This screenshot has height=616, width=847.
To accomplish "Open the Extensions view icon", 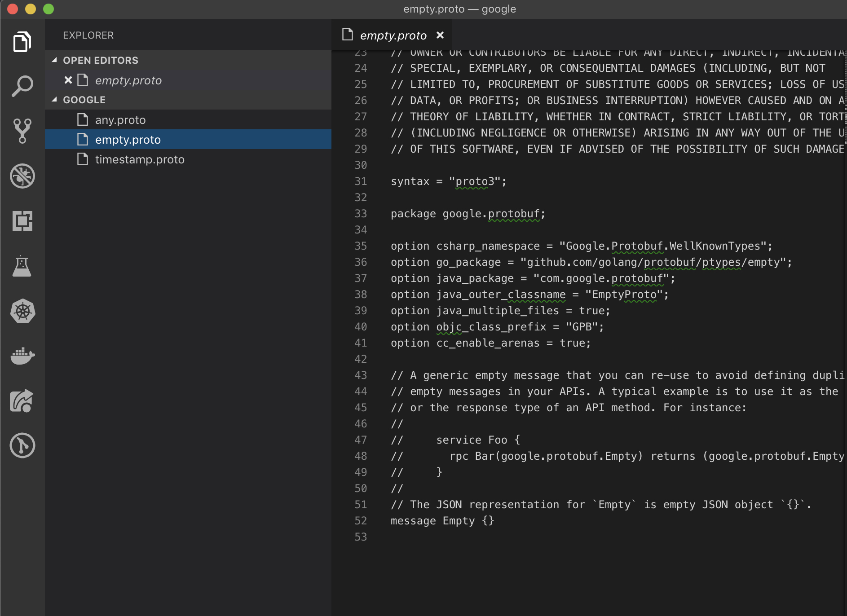I will (x=22, y=221).
